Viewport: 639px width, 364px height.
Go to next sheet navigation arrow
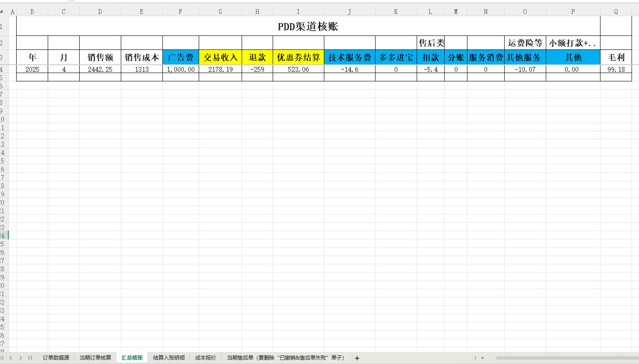coord(20,358)
